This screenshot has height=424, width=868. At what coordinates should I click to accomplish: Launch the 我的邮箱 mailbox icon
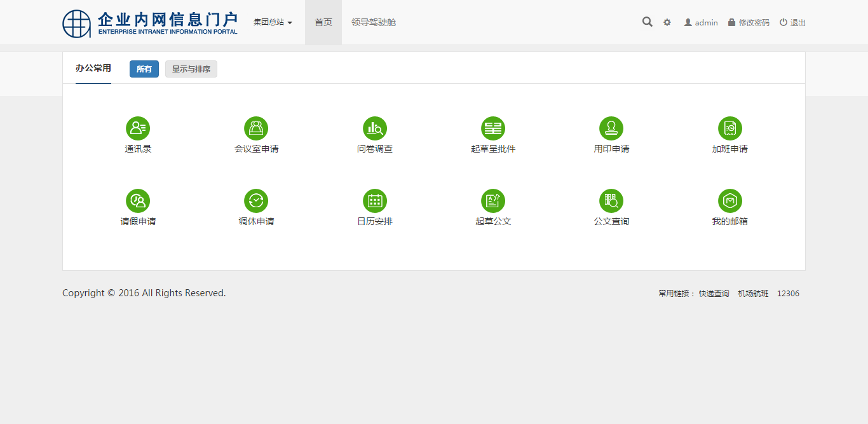point(730,201)
